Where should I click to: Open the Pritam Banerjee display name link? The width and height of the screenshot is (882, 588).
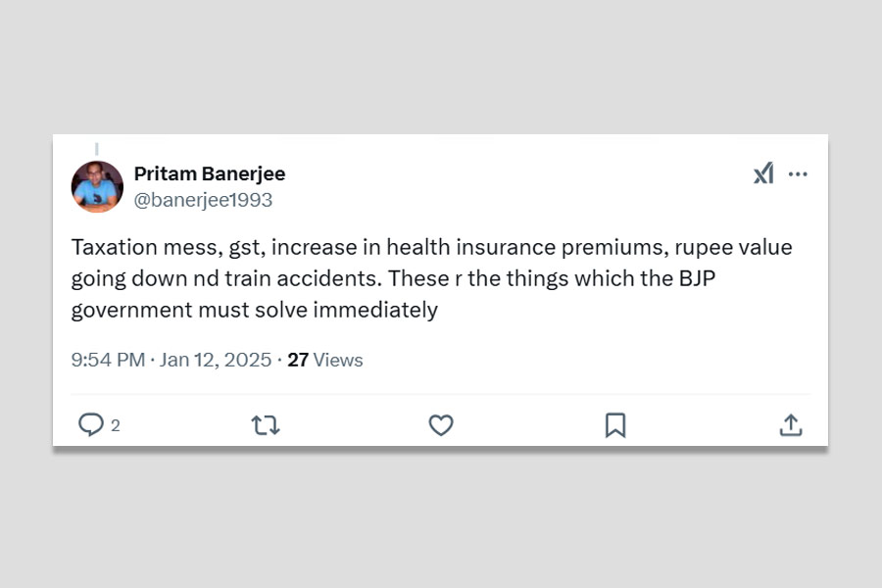[x=209, y=174]
